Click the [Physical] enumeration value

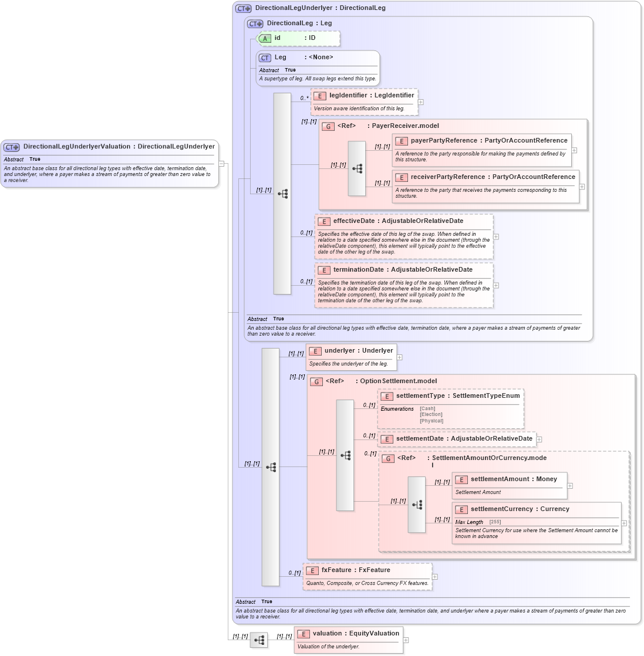(x=431, y=421)
